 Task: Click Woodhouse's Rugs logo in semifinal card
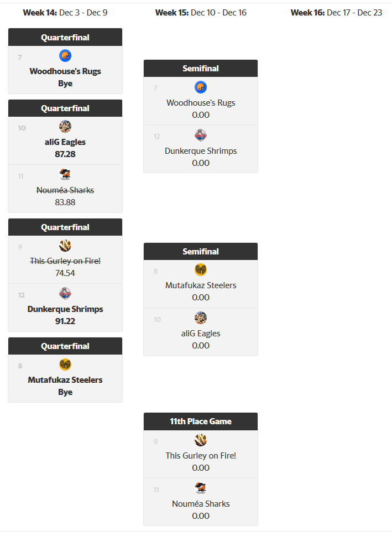coord(201,87)
